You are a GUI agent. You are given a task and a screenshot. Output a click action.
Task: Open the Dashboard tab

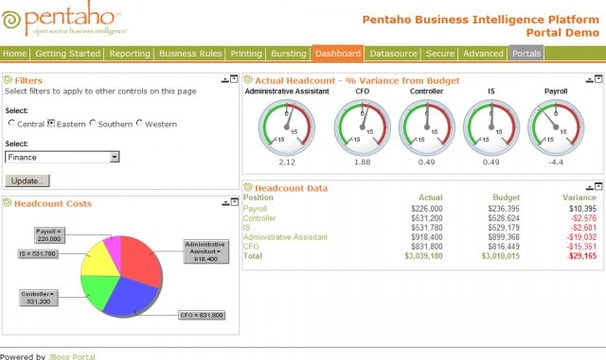click(x=338, y=53)
